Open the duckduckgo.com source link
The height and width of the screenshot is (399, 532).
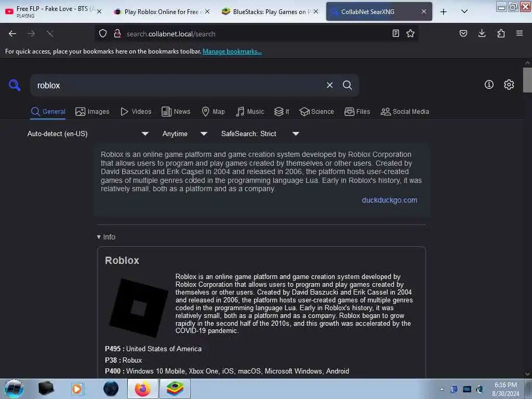tap(390, 200)
